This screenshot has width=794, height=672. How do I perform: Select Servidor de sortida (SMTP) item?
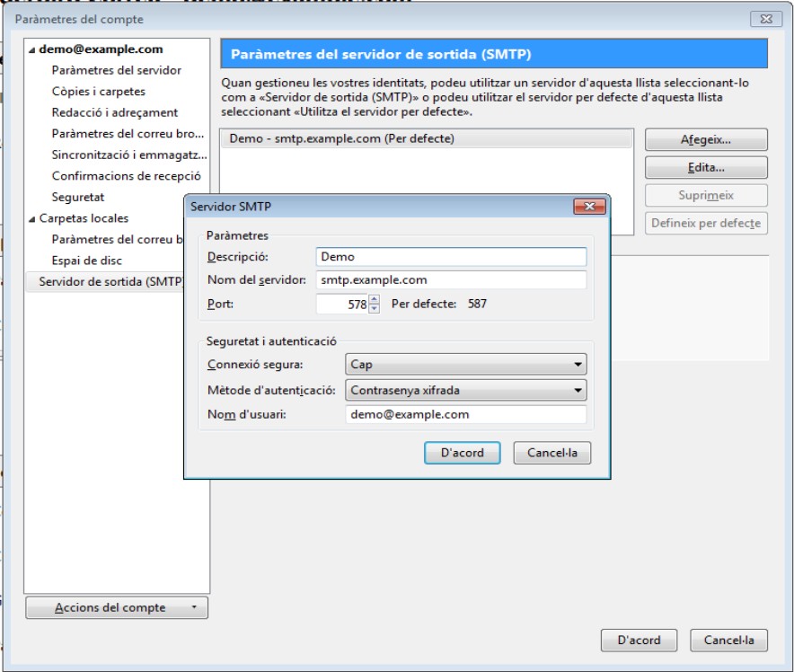pyautogui.click(x=105, y=281)
